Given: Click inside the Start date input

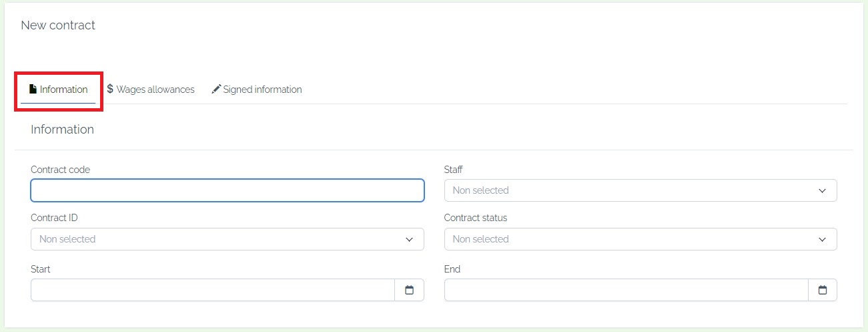Looking at the screenshot, I should click(x=213, y=290).
